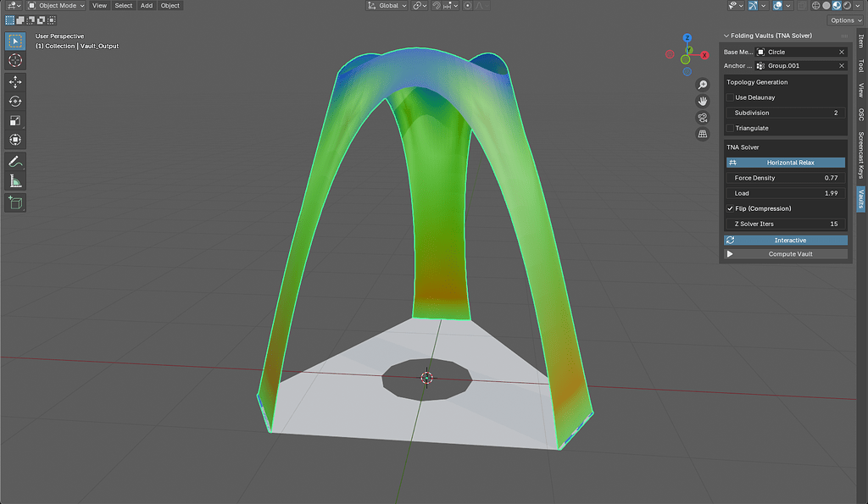The width and height of the screenshot is (868, 504).
Task: Toggle proportional editing
Action: (468, 6)
